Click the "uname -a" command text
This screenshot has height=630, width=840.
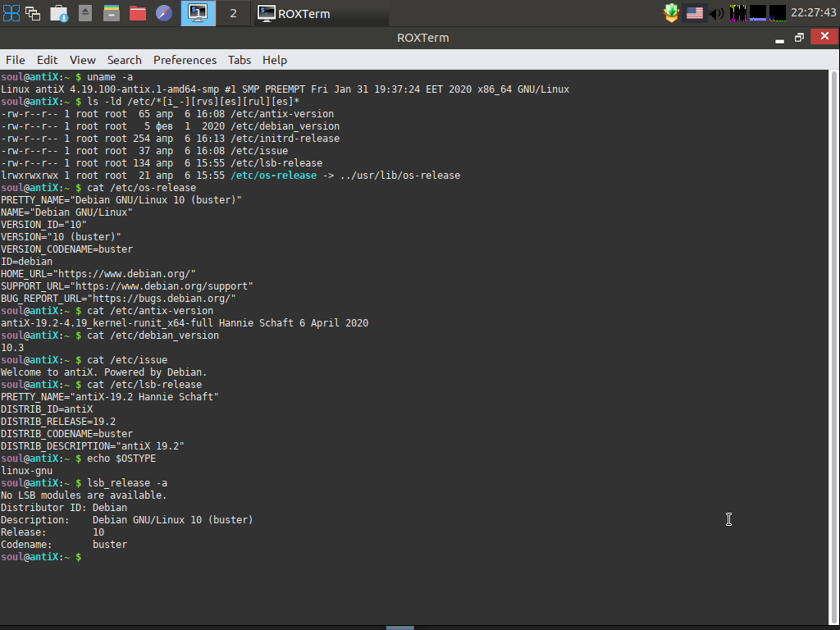pyautogui.click(x=110, y=77)
